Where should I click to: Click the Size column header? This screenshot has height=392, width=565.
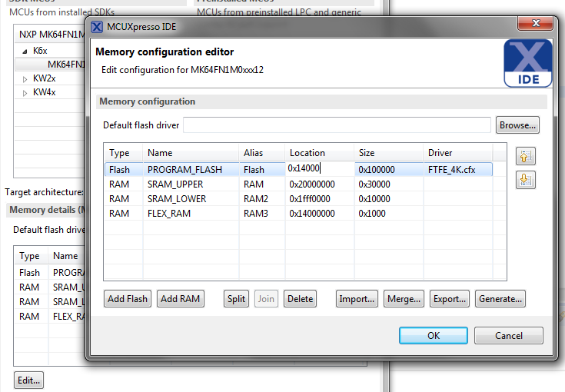pyautogui.click(x=388, y=153)
